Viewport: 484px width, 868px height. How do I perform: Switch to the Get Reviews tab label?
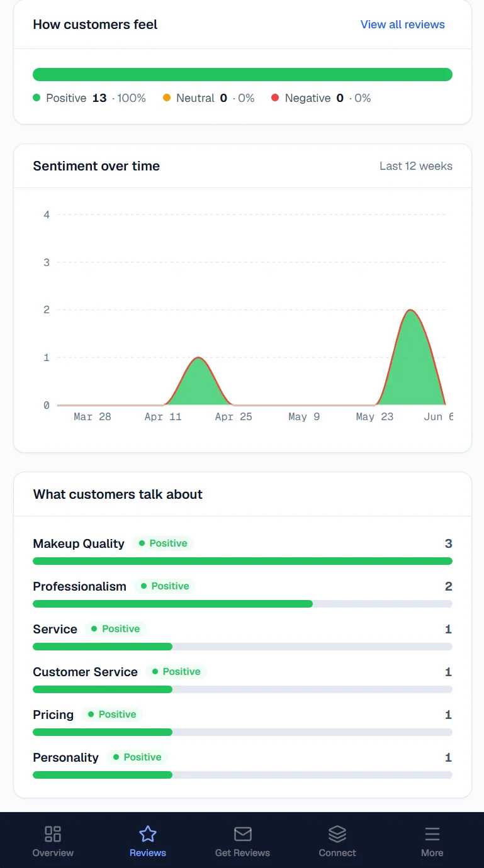pyautogui.click(x=242, y=853)
